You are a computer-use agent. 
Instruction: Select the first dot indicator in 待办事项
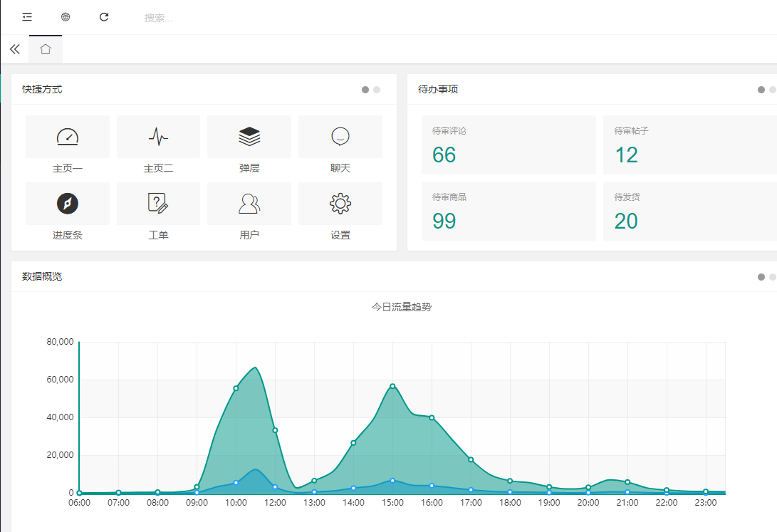[761, 90]
